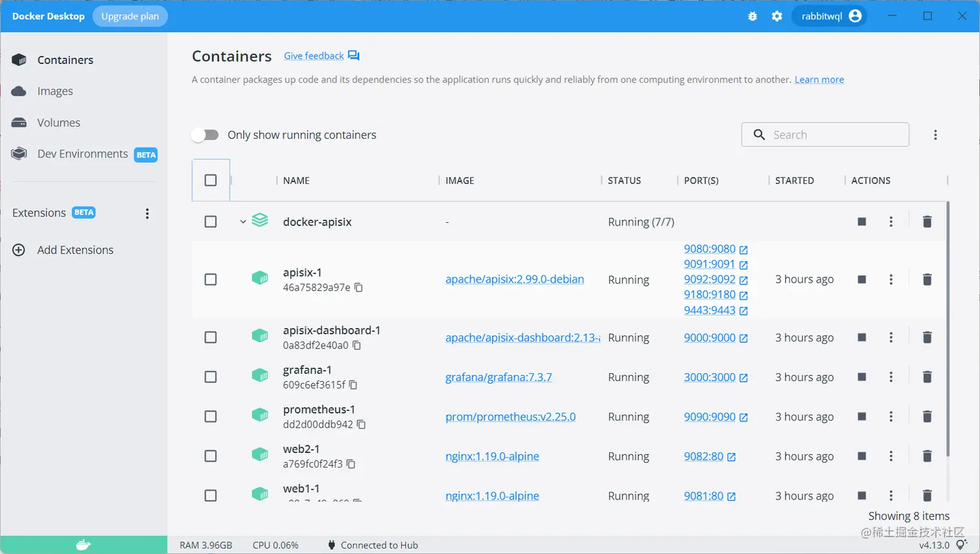Screen dimensions: 980x554
Task: Click the container Search field
Action: tap(825, 135)
